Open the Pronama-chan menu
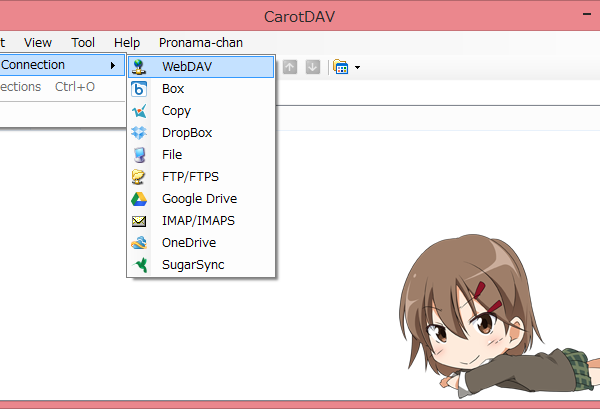This screenshot has width=600, height=409. (201, 42)
